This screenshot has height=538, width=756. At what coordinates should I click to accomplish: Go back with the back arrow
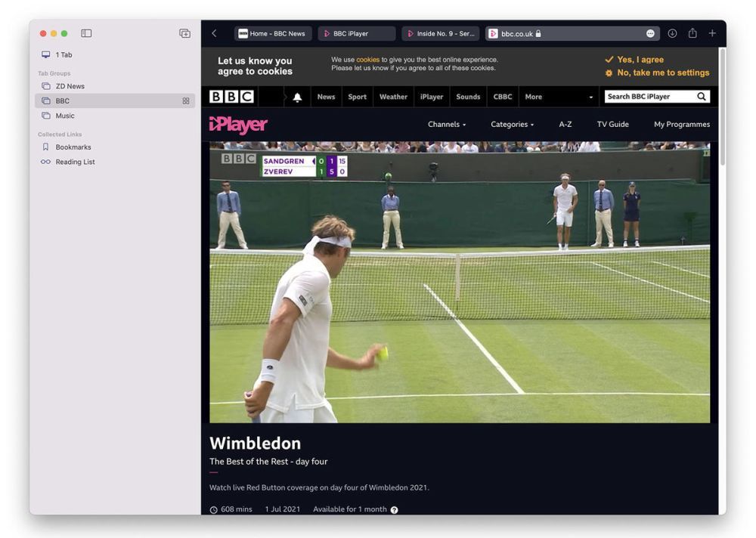point(214,33)
